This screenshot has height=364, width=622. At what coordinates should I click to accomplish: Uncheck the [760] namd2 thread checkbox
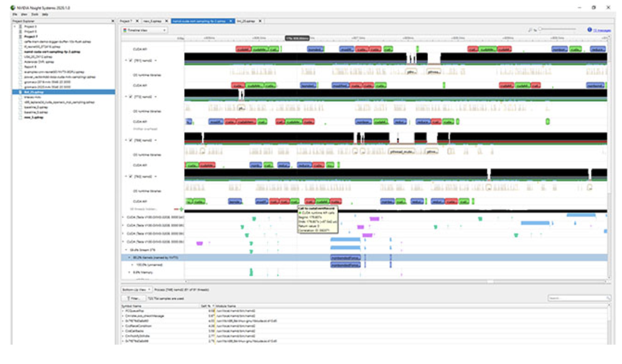click(131, 176)
